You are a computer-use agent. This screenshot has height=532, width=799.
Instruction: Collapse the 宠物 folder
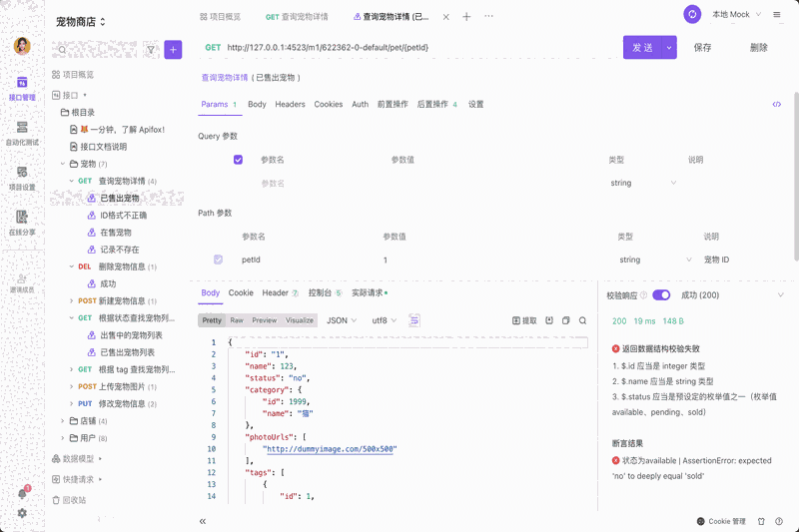pyautogui.click(x=63, y=164)
